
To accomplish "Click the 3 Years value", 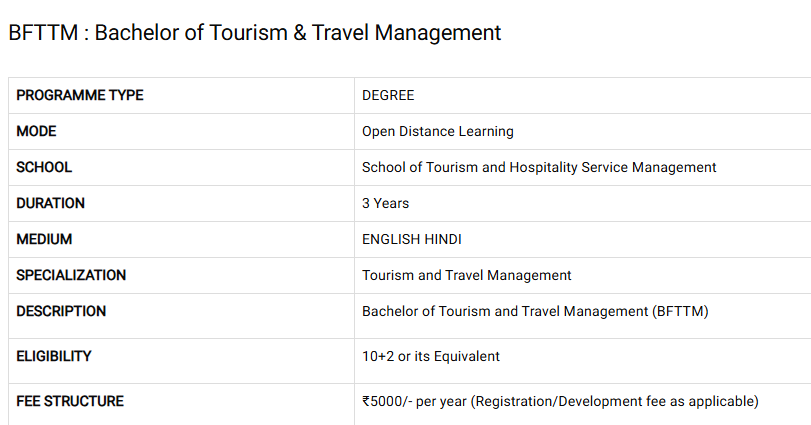I will [385, 203].
